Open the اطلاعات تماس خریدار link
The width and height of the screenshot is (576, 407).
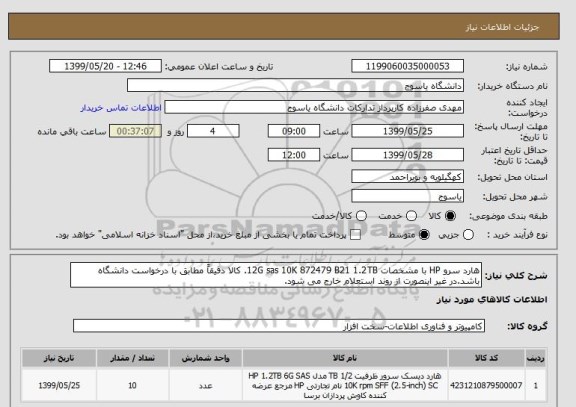point(121,108)
